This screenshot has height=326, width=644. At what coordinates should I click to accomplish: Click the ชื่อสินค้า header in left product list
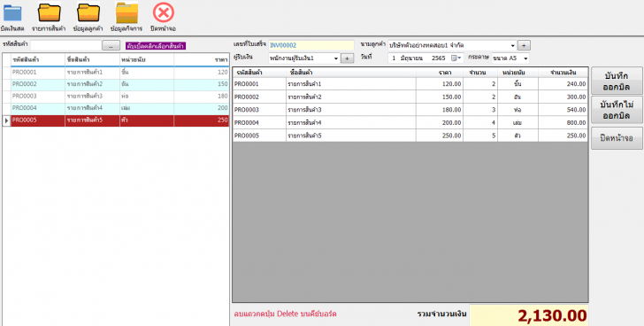[92, 60]
